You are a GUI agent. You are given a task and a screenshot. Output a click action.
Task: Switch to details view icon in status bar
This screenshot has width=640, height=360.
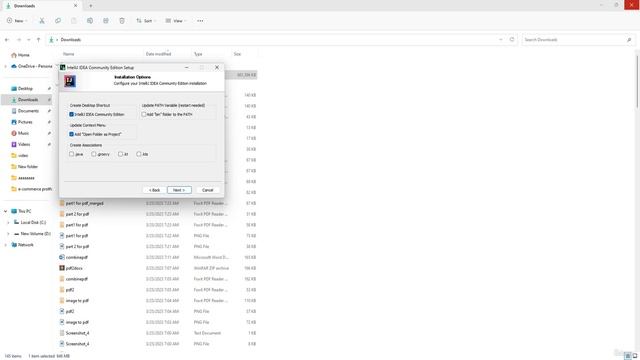click(x=628, y=356)
